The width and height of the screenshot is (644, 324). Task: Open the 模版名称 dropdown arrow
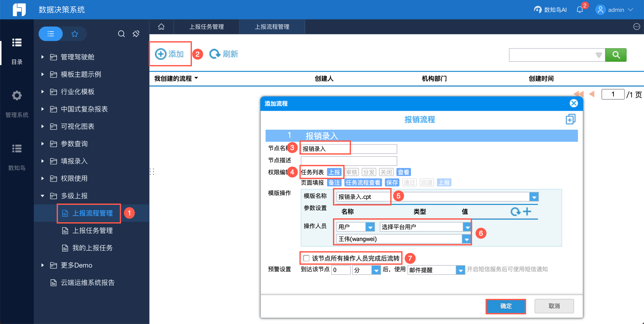click(534, 197)
